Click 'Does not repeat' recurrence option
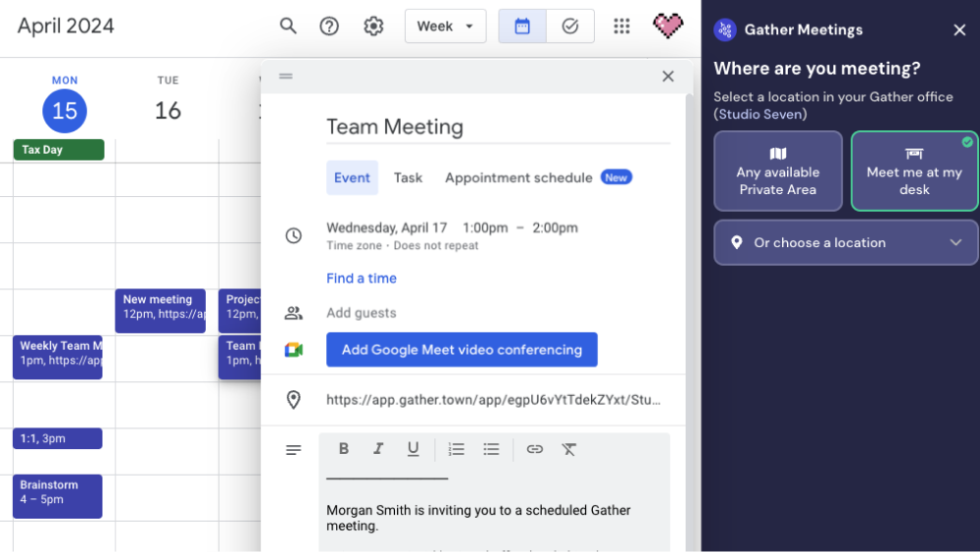 [436, 246]
